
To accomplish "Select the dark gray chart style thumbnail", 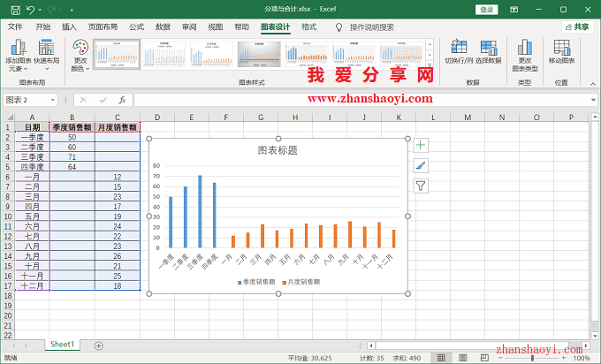I will point(259,54).
